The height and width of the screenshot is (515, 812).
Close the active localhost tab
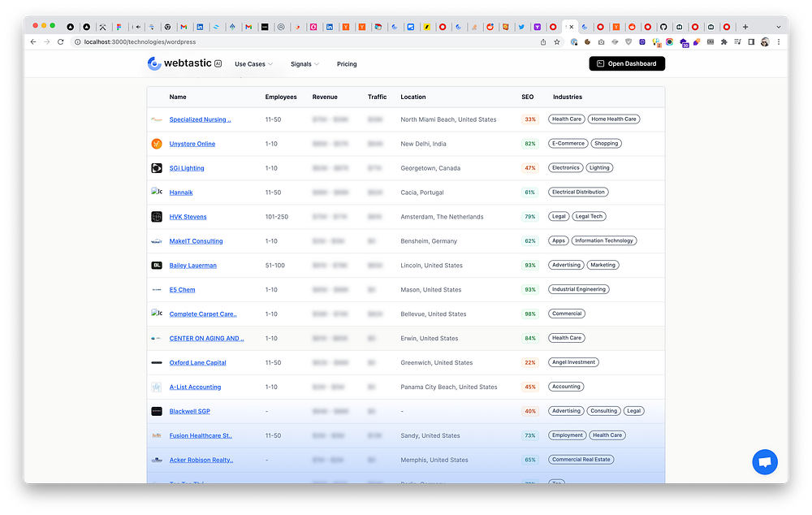coord(572,27)
